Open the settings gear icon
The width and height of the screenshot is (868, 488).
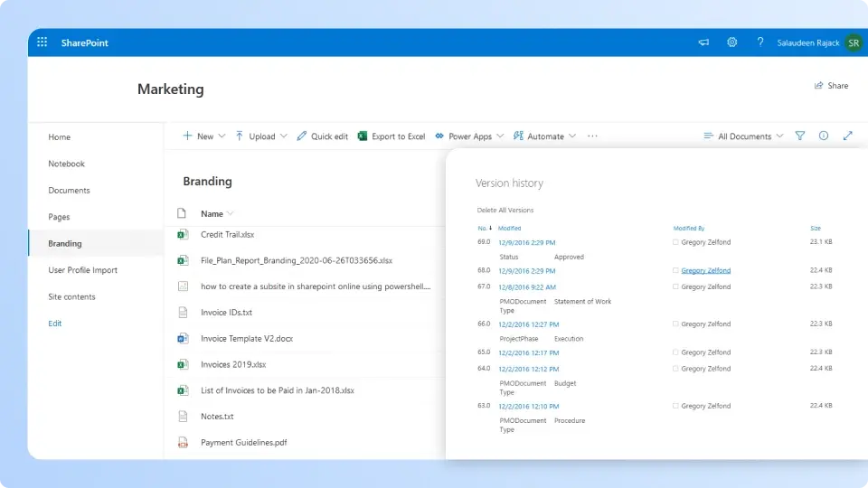pyautogui.click(x=732, y=42)
